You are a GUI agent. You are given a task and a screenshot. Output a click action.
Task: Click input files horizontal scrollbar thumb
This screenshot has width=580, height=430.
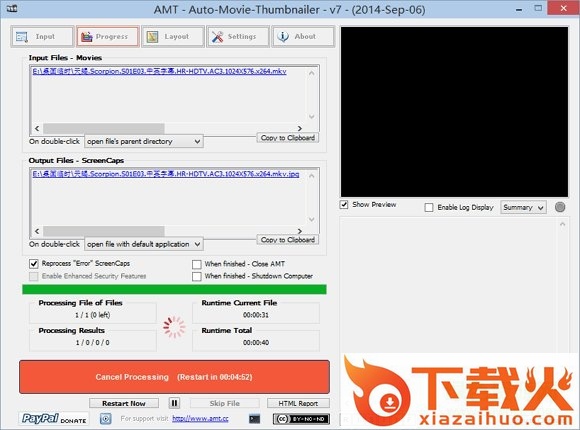pos(104,128)
